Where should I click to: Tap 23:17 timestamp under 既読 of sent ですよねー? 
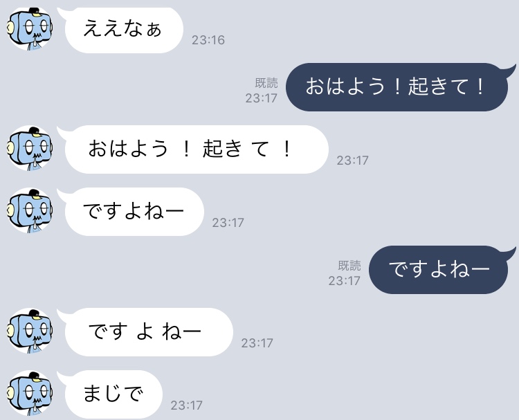click(x=344, y=281)
